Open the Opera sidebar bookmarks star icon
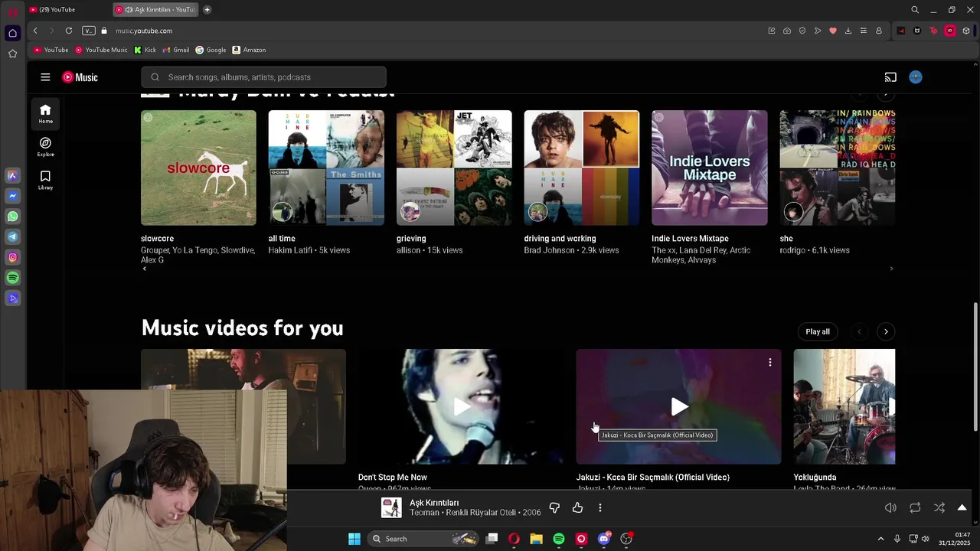This screenshot has width=980, height=551. coord(12,54)
